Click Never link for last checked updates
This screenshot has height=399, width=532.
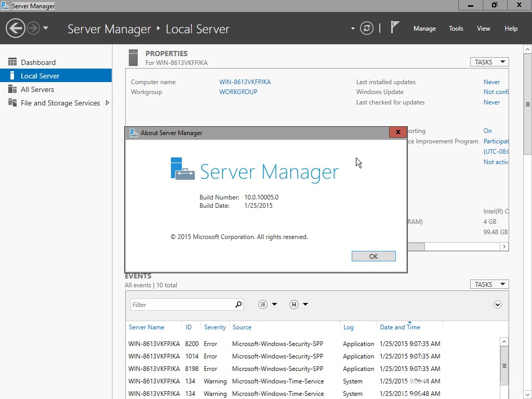[491, 102]
